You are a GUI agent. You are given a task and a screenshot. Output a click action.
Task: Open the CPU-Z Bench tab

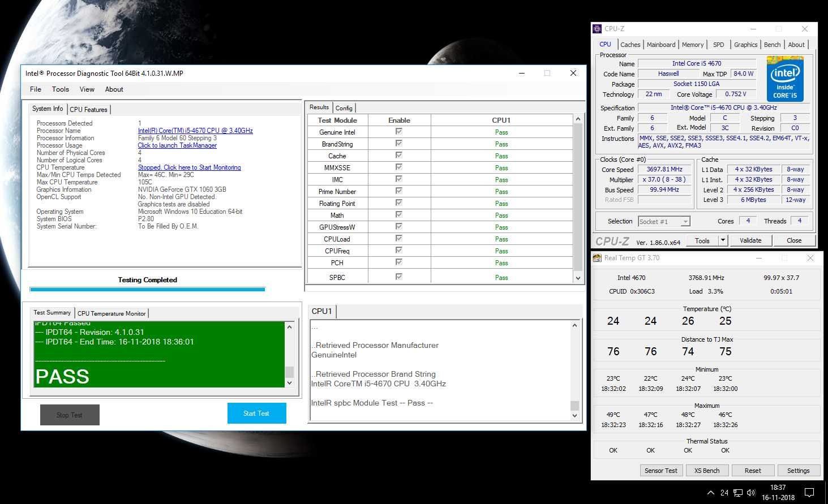pos(773,45)
